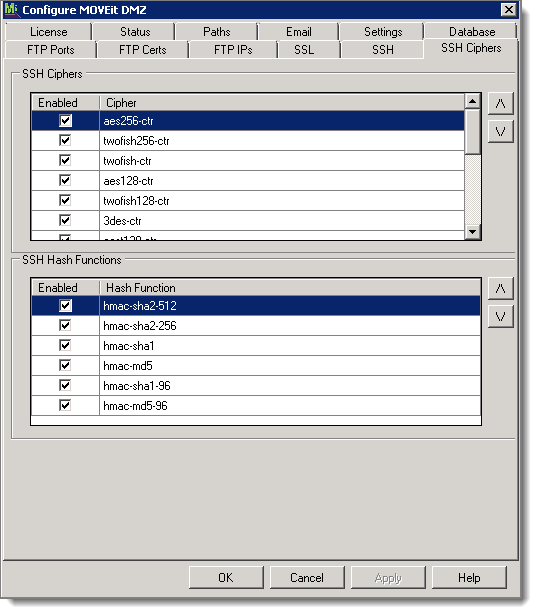Click the cipher list scroll up arrow
Image resolution: width=537 pixels, height=614 pixels.
472,101
